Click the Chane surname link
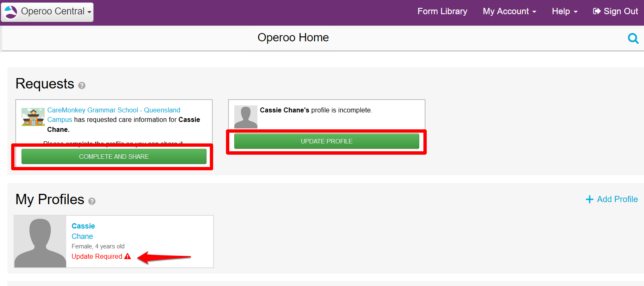This screenshot has width=644, height=286. 82,236
